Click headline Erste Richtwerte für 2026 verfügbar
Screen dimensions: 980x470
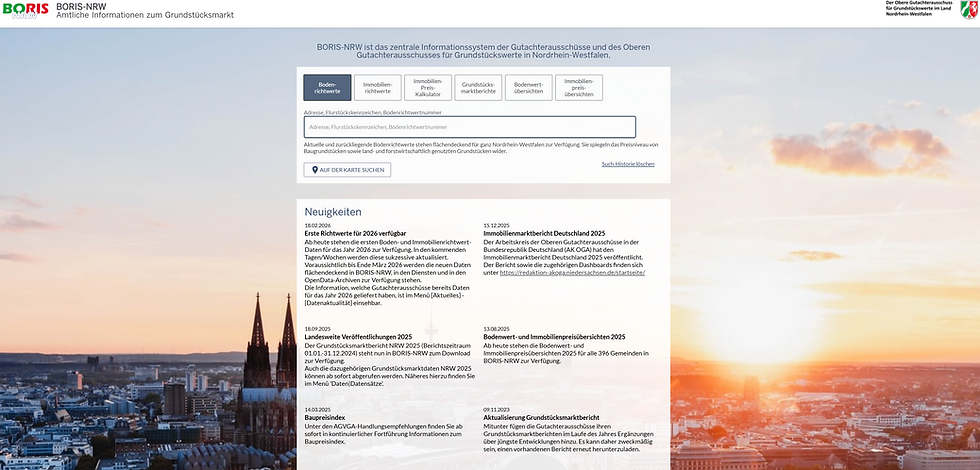click(x=356, y=233)
